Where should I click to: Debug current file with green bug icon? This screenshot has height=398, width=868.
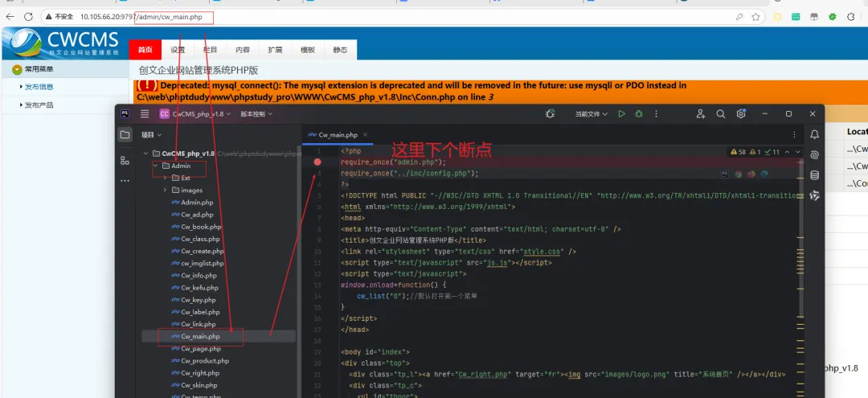pos(639,113)
